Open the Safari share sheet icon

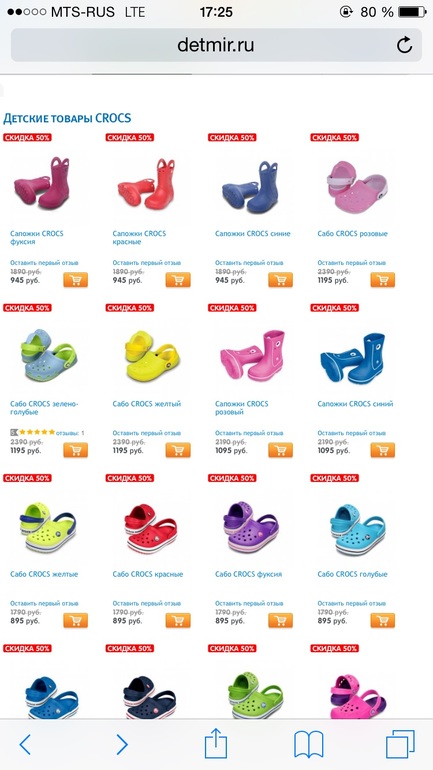(x=216, y=743)
